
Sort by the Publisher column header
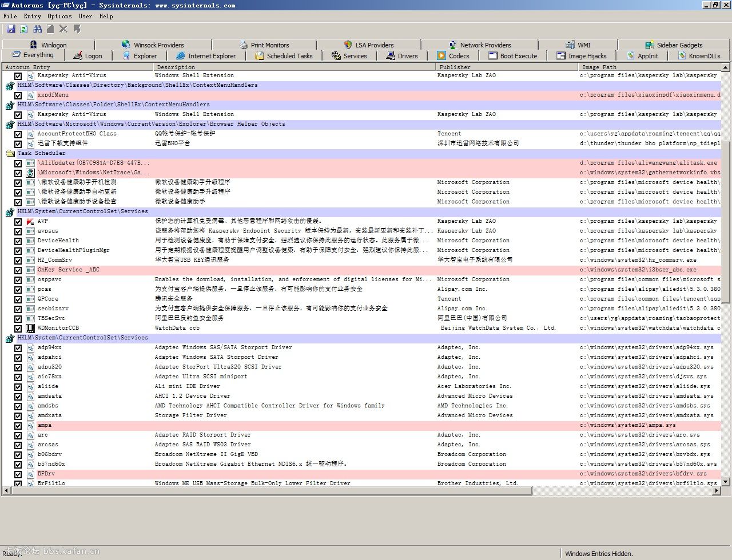507,67
